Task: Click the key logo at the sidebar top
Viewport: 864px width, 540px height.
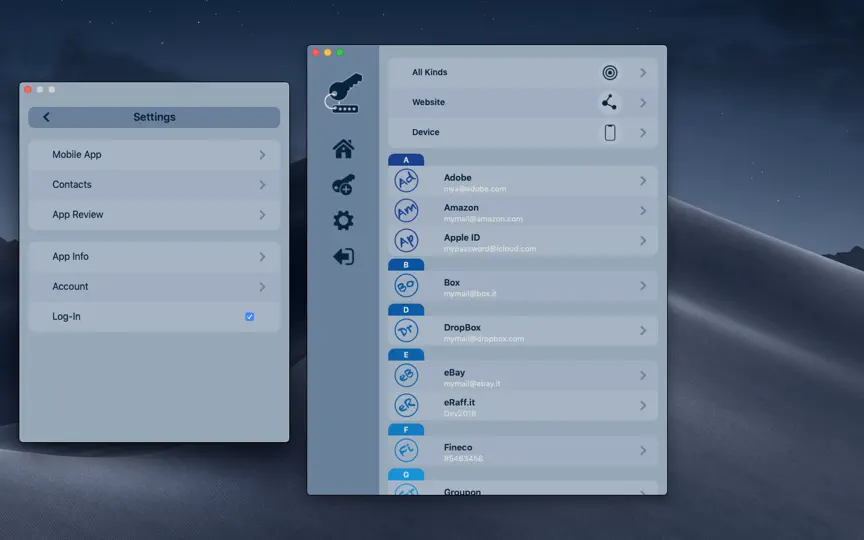Action: pyautogui.click(x=343, y=93)
